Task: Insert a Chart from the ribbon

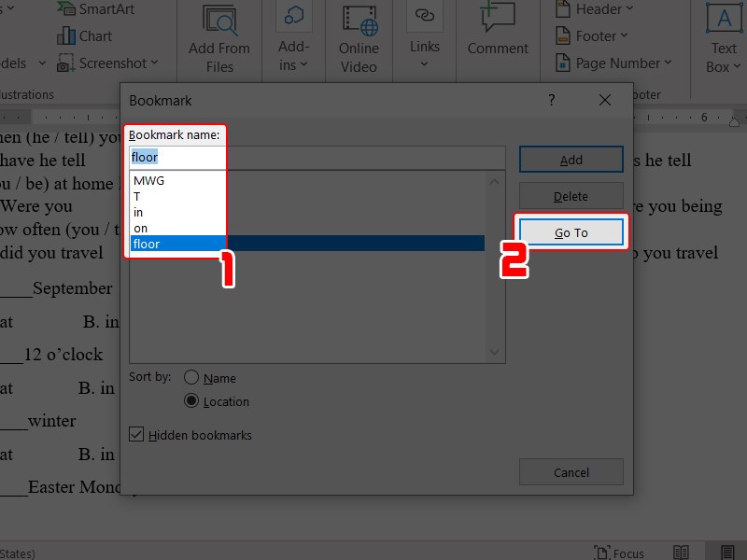Action: [84, 36]
